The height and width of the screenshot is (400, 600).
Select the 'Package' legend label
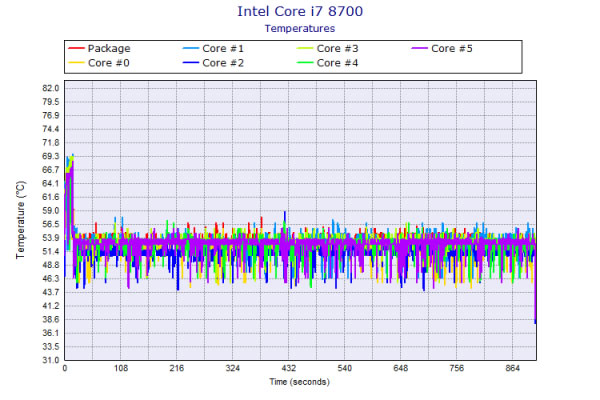[x=109, y=49]
